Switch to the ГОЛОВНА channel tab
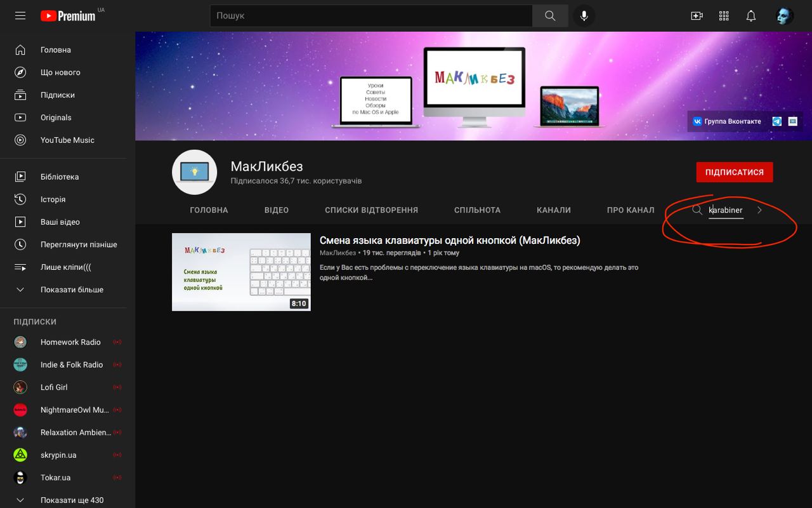Viewport: 812px width, 508px height. [x=209, y=210]
